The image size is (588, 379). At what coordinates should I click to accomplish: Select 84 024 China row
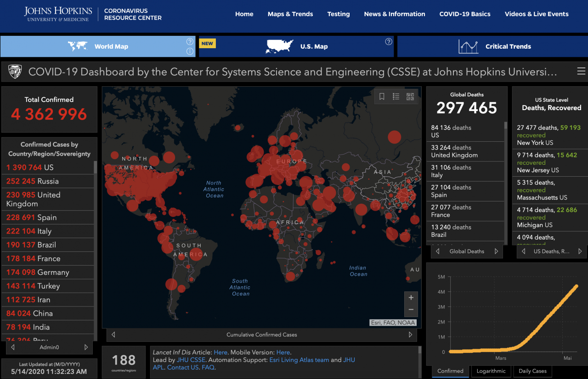(48, 313)
